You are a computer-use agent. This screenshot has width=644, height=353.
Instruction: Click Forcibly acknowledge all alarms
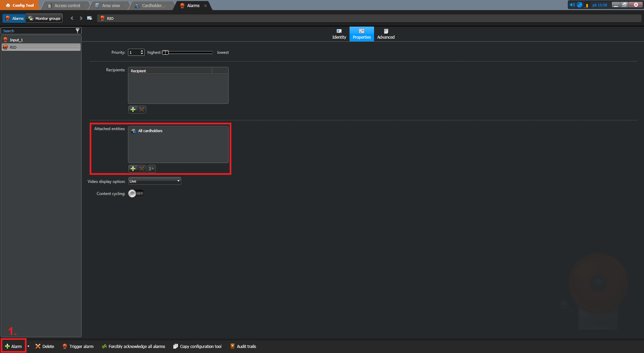[133, 346]
